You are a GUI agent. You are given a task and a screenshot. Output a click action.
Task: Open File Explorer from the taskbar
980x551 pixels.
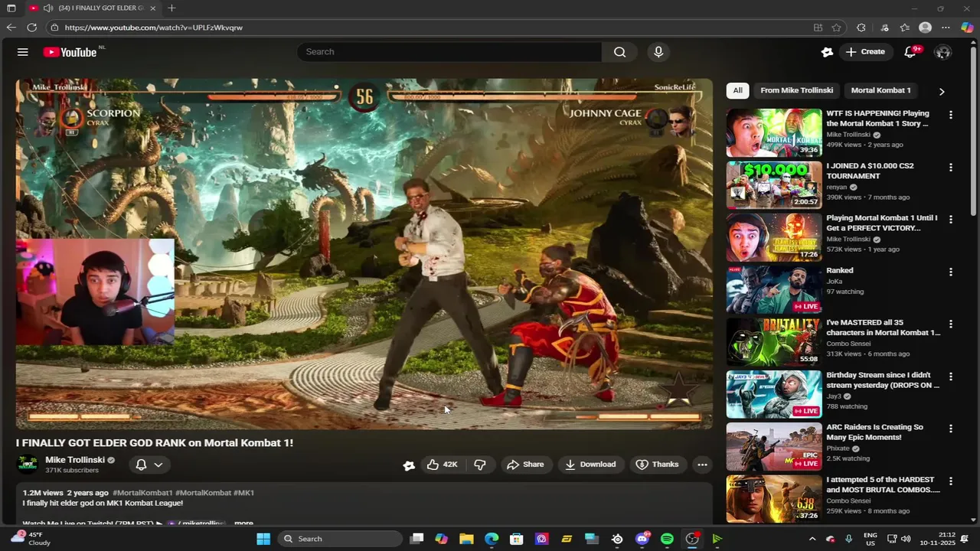coord(466,539)
